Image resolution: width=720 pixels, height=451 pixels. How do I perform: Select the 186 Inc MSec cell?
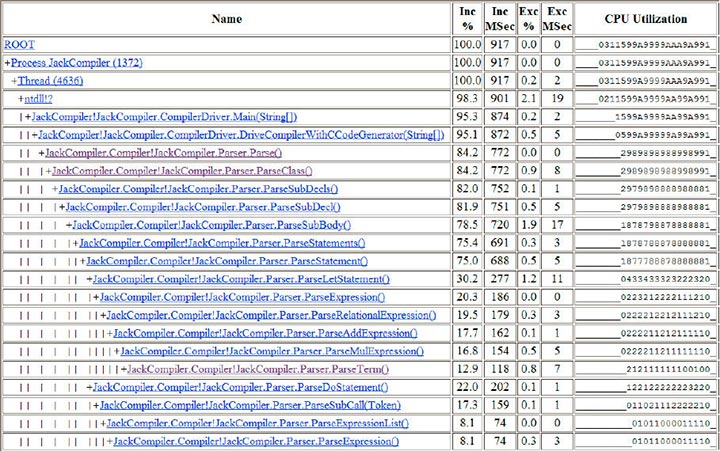500,297
